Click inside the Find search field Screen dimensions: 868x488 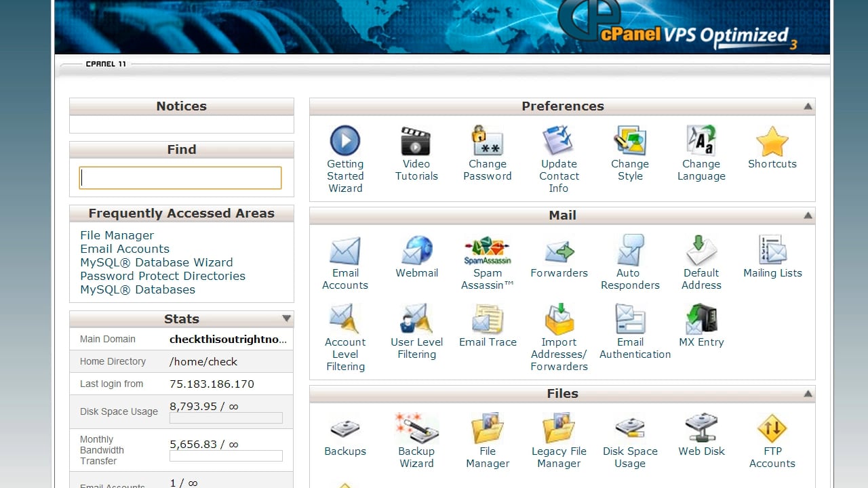pos(180,178)
